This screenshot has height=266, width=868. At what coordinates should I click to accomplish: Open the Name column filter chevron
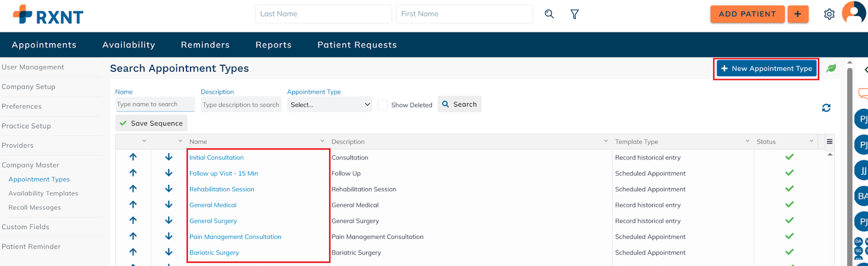tap(322, 141)
